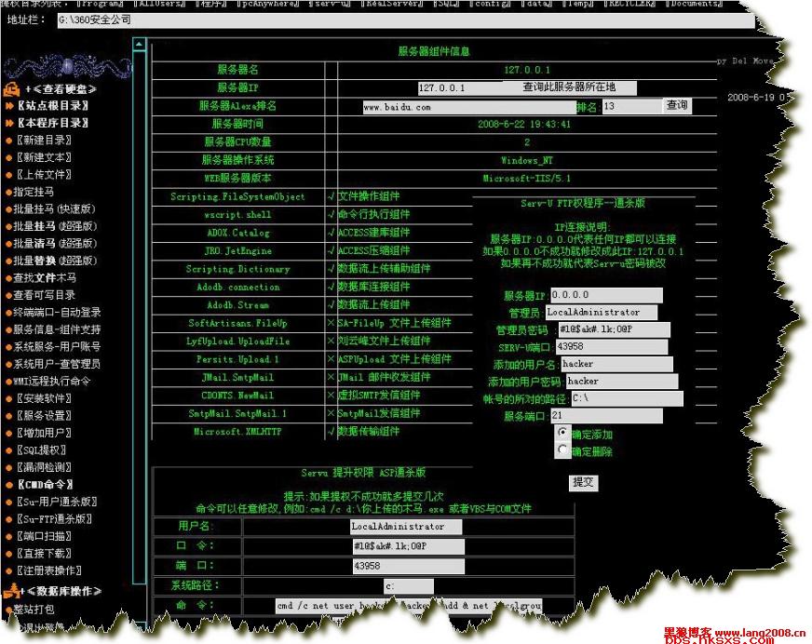
Task: Click the 服务端口 field showing 21
Action: point(606,415)
